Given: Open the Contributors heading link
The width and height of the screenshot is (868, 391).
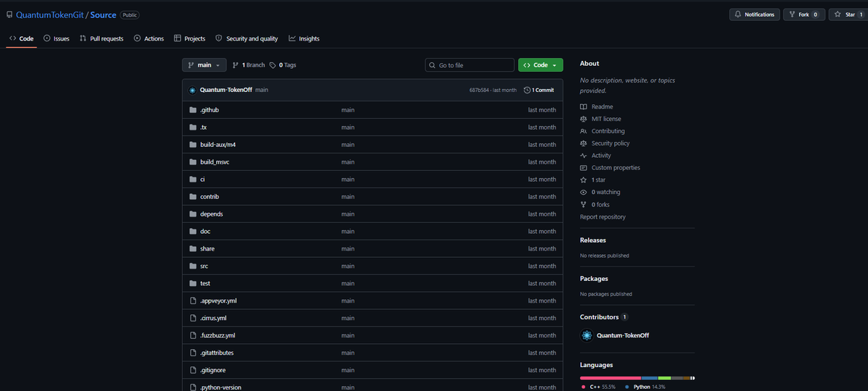Looking at the screenshot, I should click(600, 317).
